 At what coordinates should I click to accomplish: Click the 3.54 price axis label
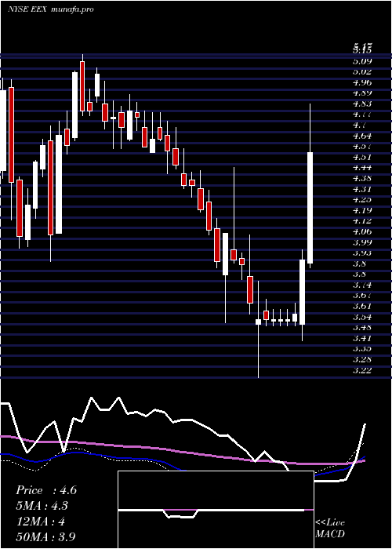coord(362,317)
